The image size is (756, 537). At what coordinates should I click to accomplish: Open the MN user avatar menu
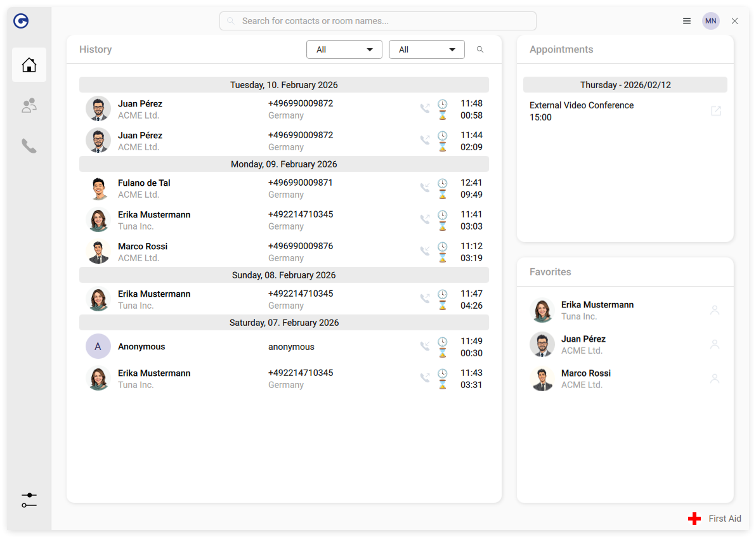tap(711, 21)
